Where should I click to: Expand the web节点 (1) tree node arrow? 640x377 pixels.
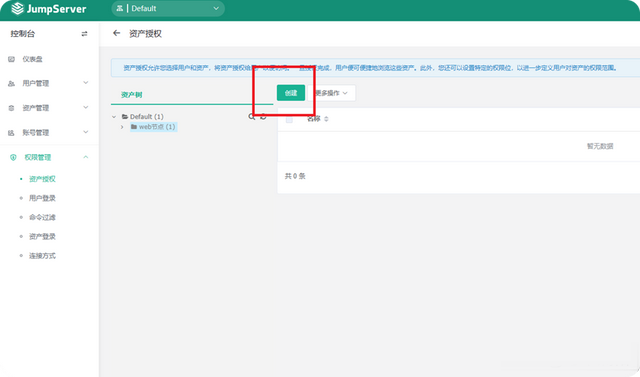(x=122, y=127)
